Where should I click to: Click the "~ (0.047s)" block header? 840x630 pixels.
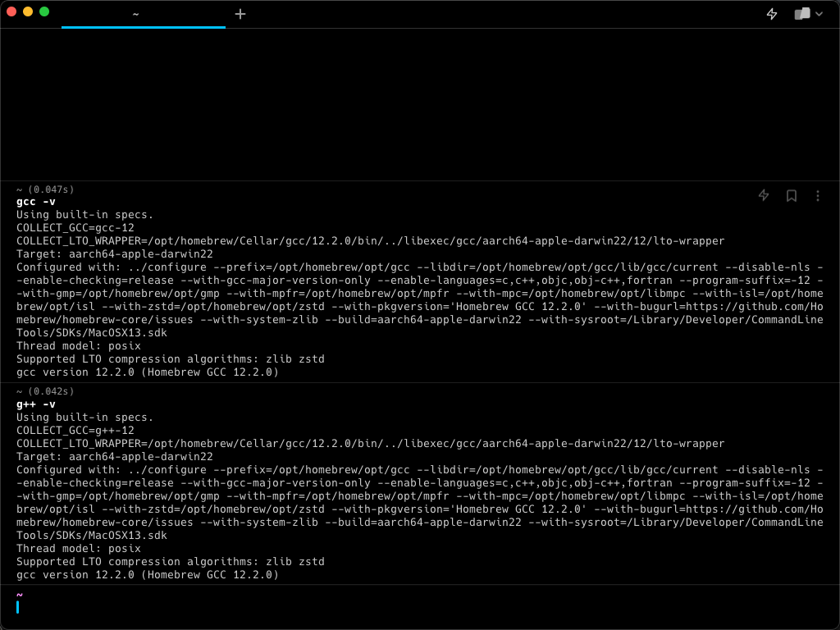click(45, 189)
